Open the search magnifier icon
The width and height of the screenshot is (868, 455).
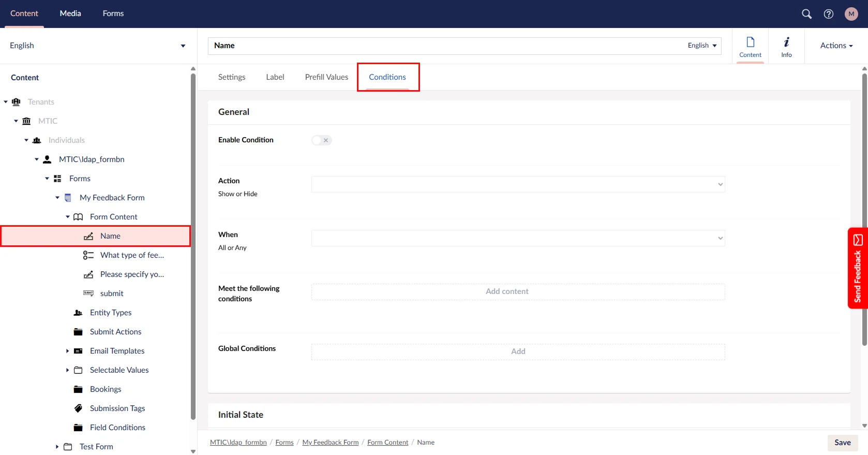806,14
